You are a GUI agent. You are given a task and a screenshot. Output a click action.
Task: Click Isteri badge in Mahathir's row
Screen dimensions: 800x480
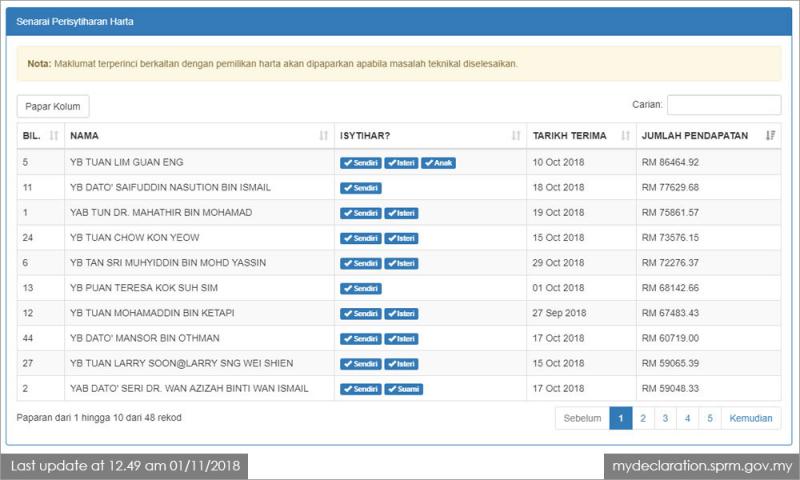pos(401,213)
